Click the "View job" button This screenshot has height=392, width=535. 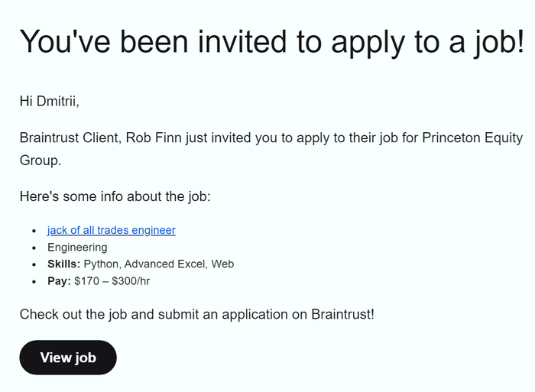68,358
